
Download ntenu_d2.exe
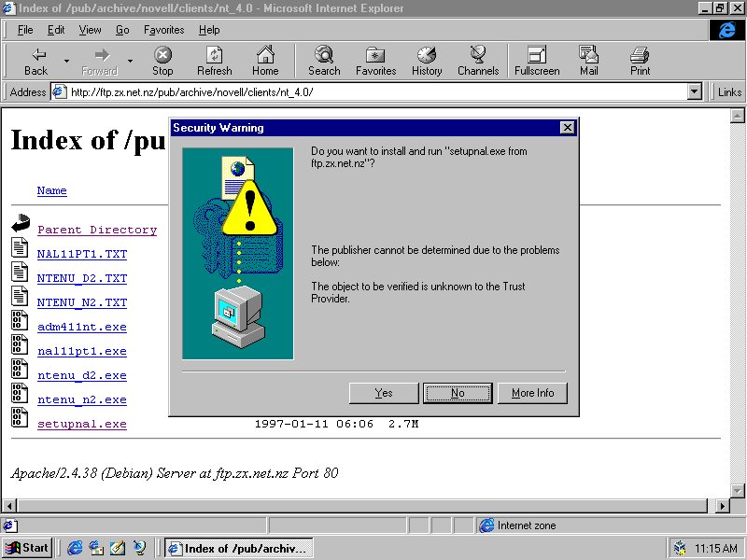point(82,375)
